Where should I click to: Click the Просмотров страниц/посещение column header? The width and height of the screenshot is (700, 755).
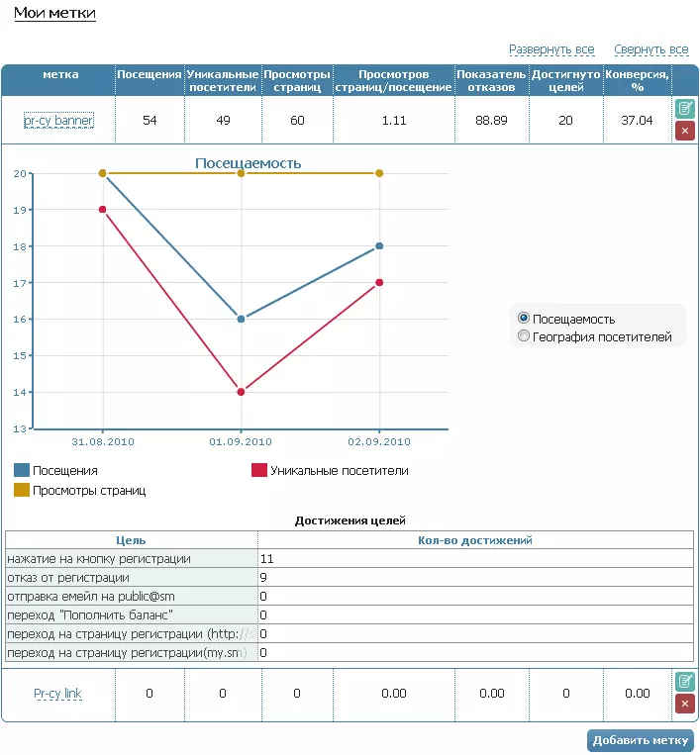coord(394,81)
